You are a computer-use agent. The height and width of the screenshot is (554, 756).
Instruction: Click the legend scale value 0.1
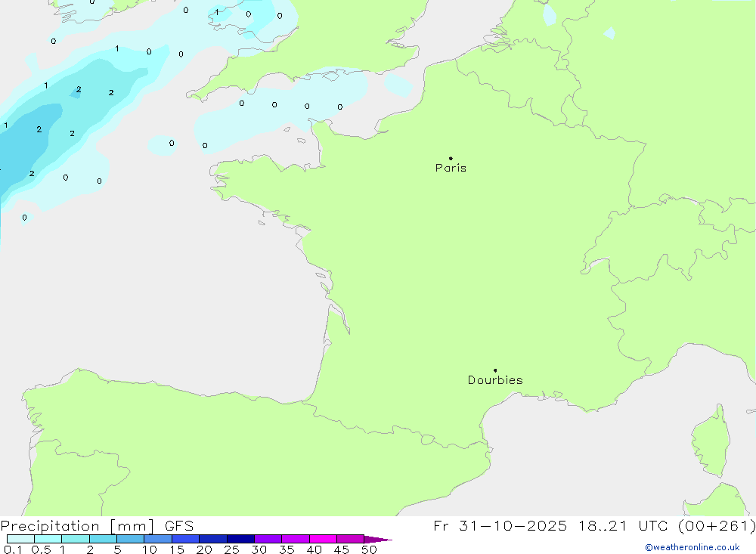pyautogui.click(x=13, y=549)
